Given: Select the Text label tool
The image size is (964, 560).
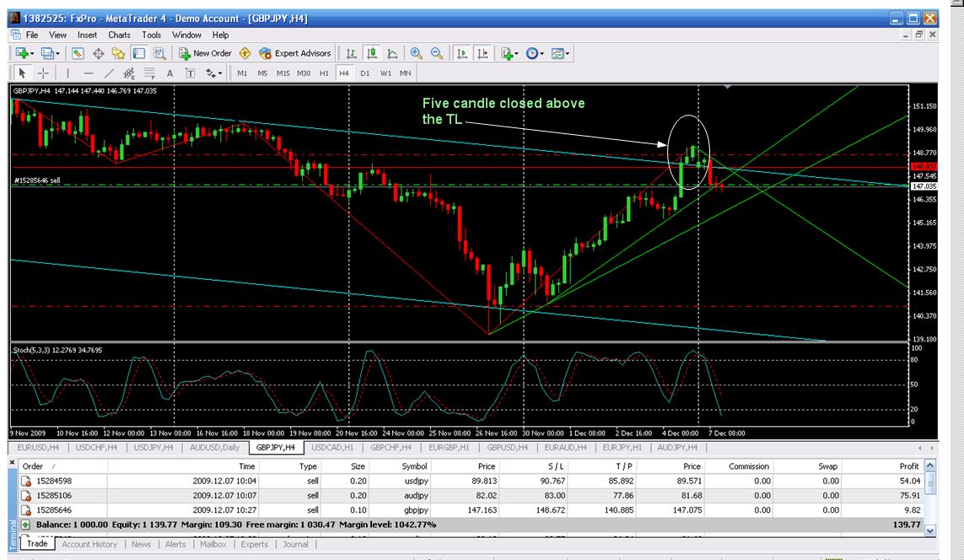Looking at the screenshot, I should (191, 73).
